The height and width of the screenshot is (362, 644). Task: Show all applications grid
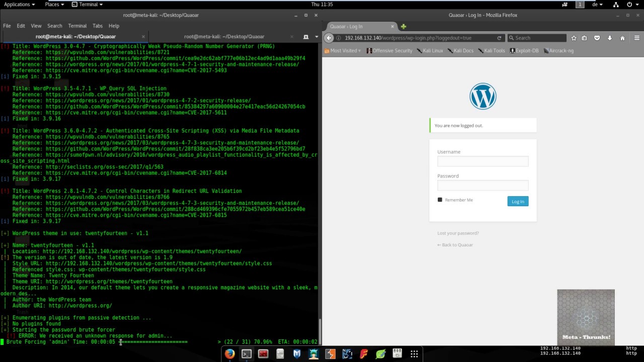click(414, 354)
